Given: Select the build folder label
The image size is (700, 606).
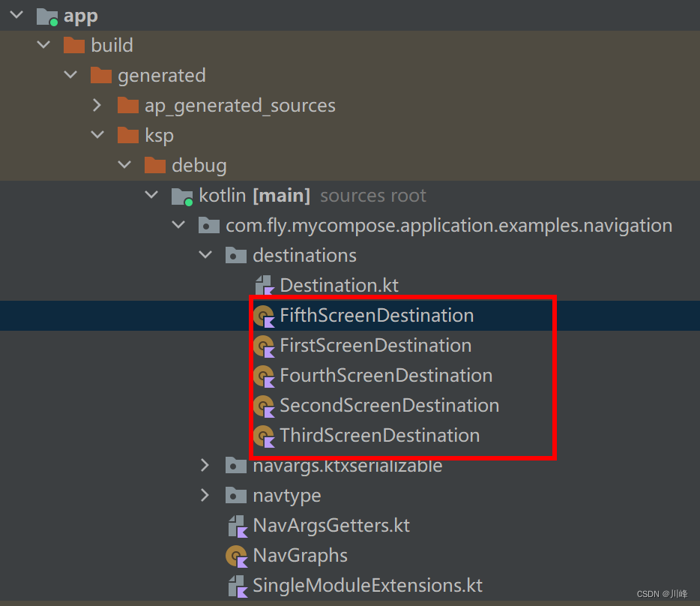Looking at the screenshot, I should (112, 45).
